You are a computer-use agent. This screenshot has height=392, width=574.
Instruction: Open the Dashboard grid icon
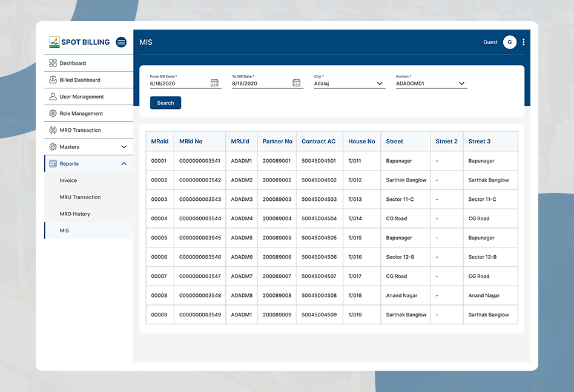pos(53,63)
